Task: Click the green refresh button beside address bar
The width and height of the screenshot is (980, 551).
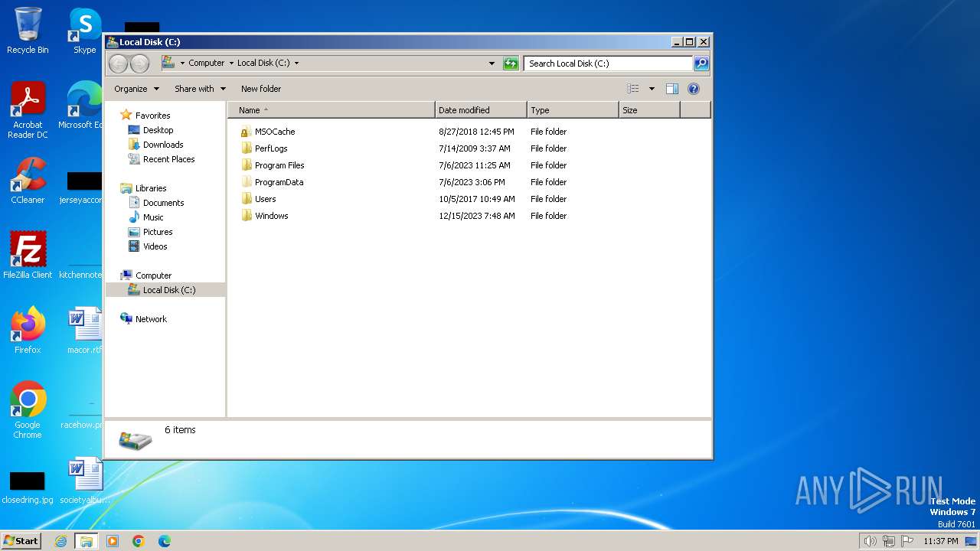Action: [511, 64]
